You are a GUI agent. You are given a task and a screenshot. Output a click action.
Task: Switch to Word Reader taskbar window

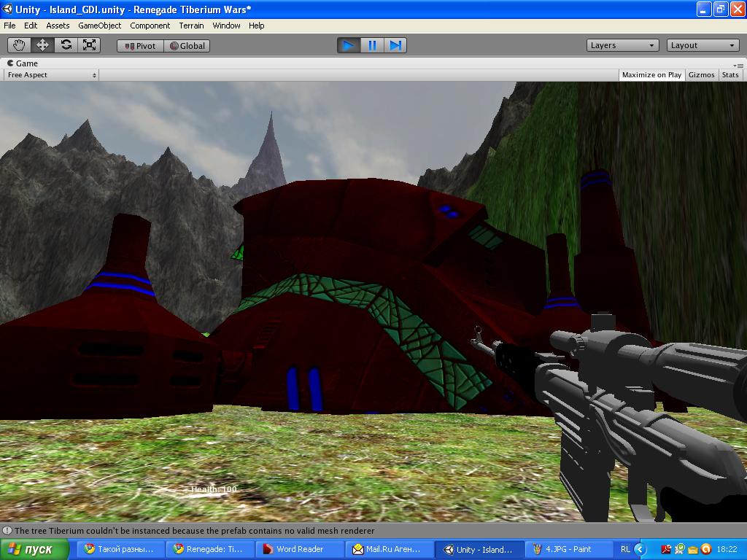300,550
